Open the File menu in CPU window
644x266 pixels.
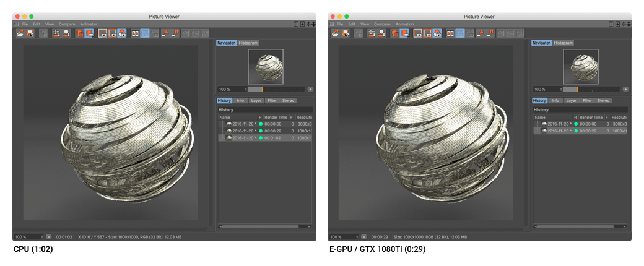click(25, 24)
